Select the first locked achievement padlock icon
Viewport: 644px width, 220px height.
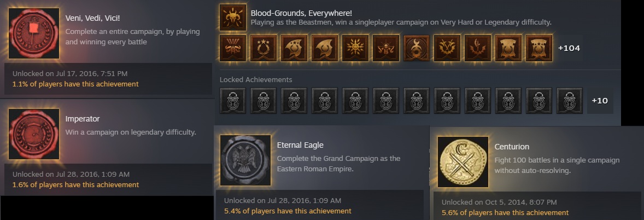233,101
